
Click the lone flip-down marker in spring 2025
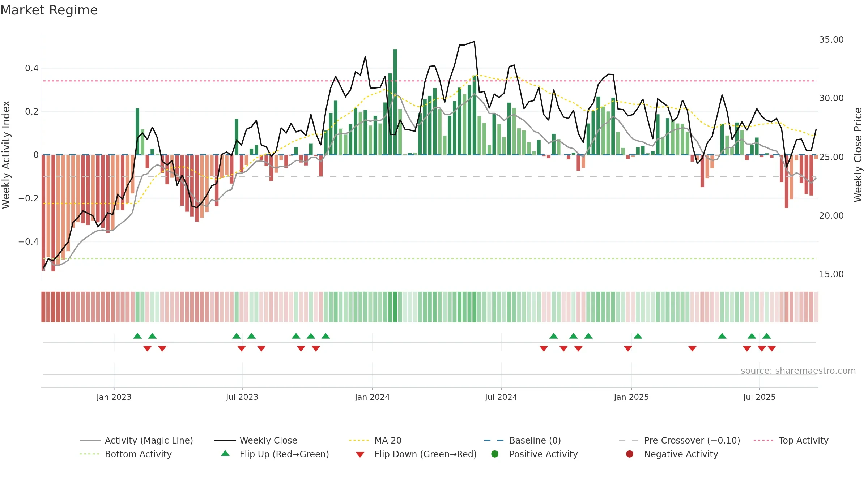tap(692, 348)
